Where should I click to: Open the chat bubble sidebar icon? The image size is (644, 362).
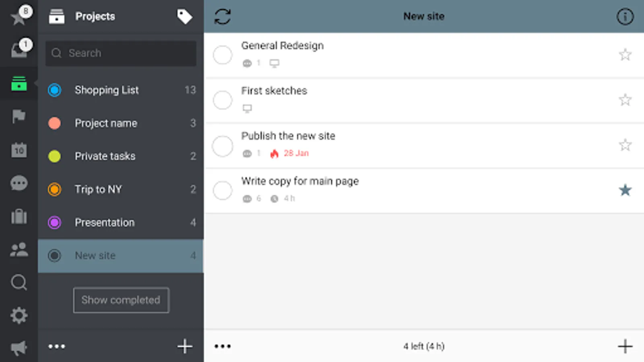[x=19, y=183]
